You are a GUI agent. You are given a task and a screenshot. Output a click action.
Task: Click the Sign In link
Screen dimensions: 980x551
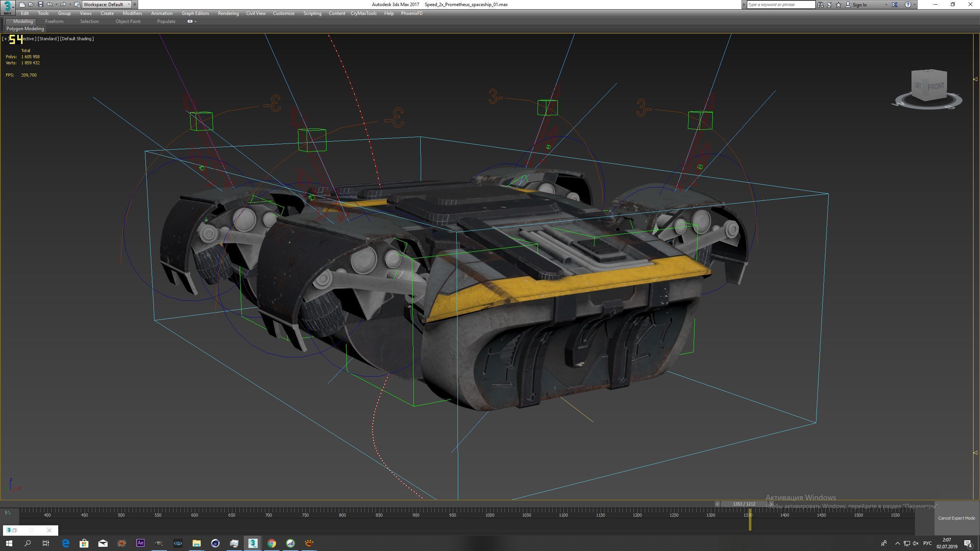(x=859, y=5)
